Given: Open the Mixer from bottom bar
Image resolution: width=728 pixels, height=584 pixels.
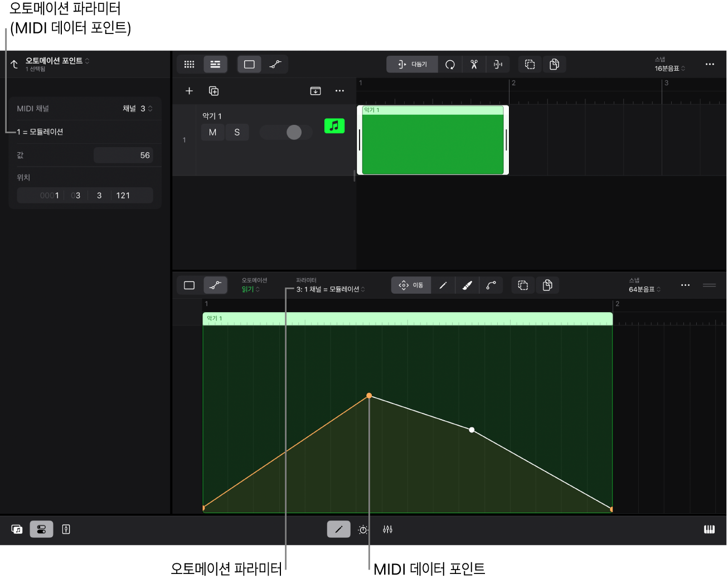Looking at the screenshot, I should pos(387,529).
